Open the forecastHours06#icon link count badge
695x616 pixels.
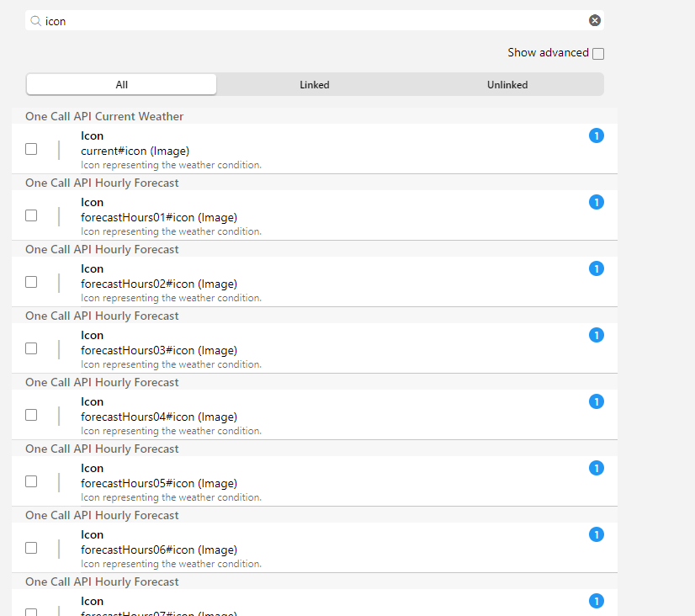tap(597, 534)
